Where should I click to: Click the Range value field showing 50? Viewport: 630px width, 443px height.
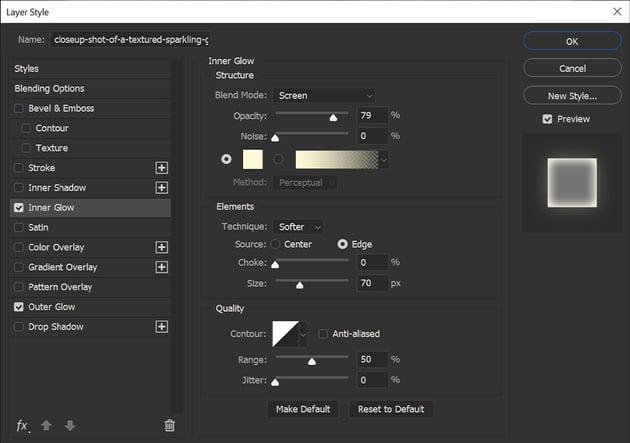372,359
